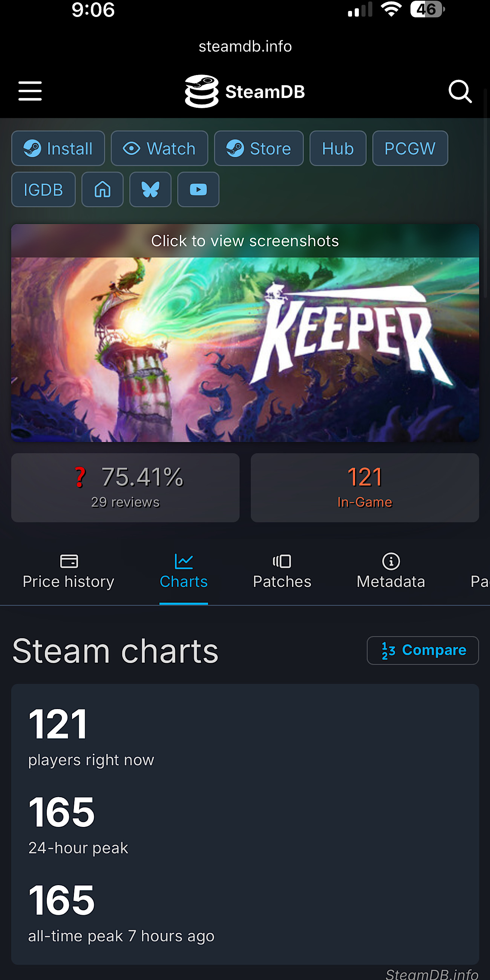Image resolution: width=490 pixels, height=980 pixels.
Task: Tap the 75.41% reviews rating box
Action: coord(125,487)
